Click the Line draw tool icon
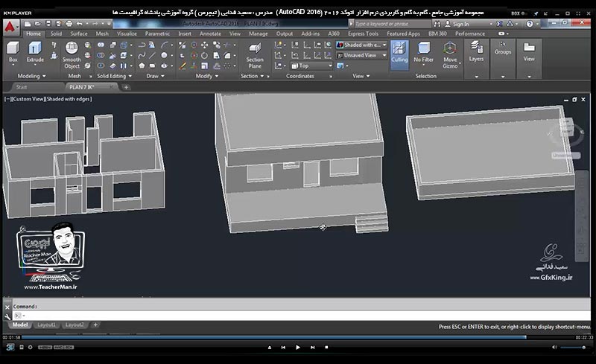This screenshot has height=364, width=596. 152,56
